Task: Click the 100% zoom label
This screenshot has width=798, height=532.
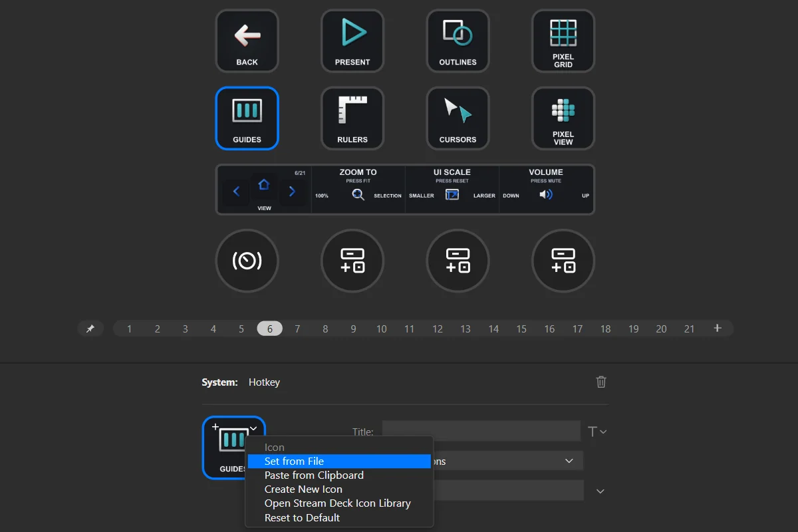Action: coord(322,196)
